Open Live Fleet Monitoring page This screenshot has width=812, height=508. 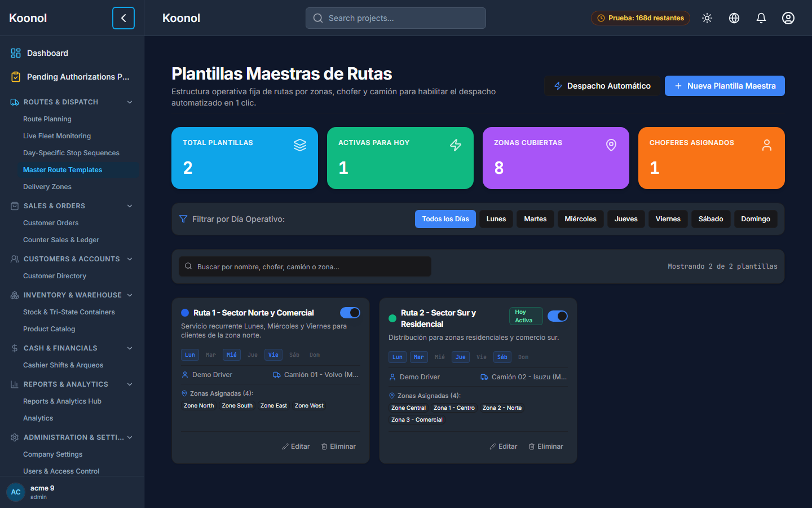click(x=57, y=136)
